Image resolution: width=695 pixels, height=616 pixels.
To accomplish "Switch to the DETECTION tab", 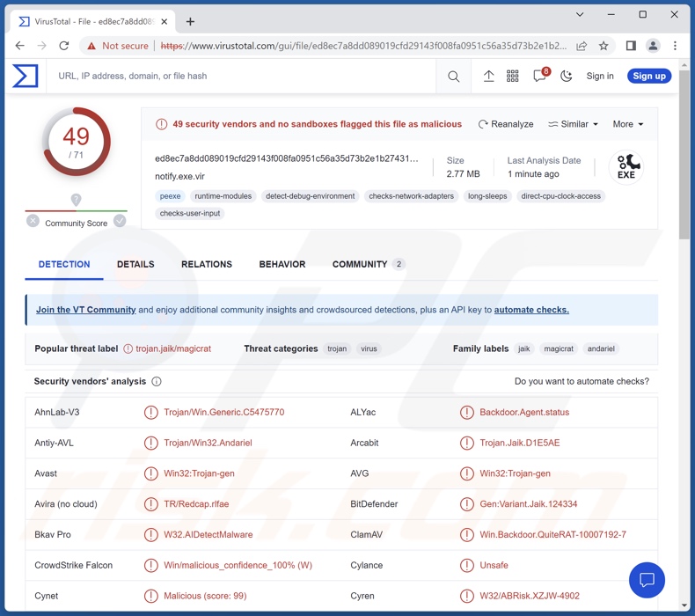I will (x=64, y=264).
